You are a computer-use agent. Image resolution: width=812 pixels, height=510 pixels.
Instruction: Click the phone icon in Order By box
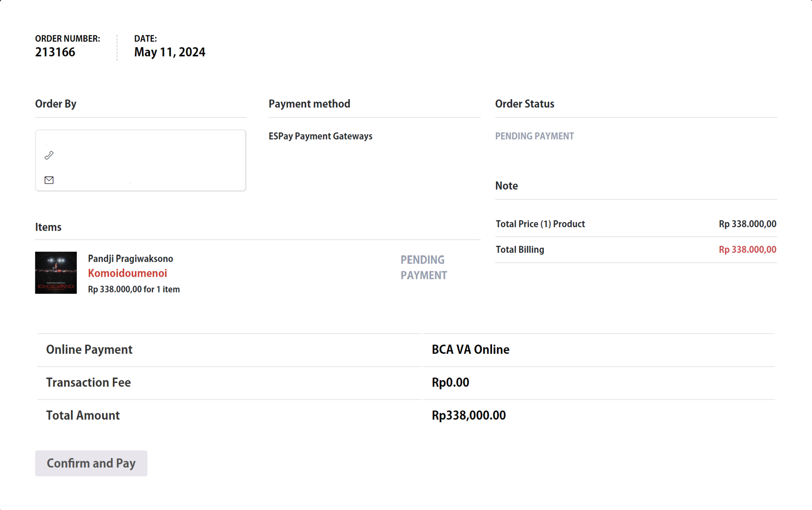tap(49, 155)
